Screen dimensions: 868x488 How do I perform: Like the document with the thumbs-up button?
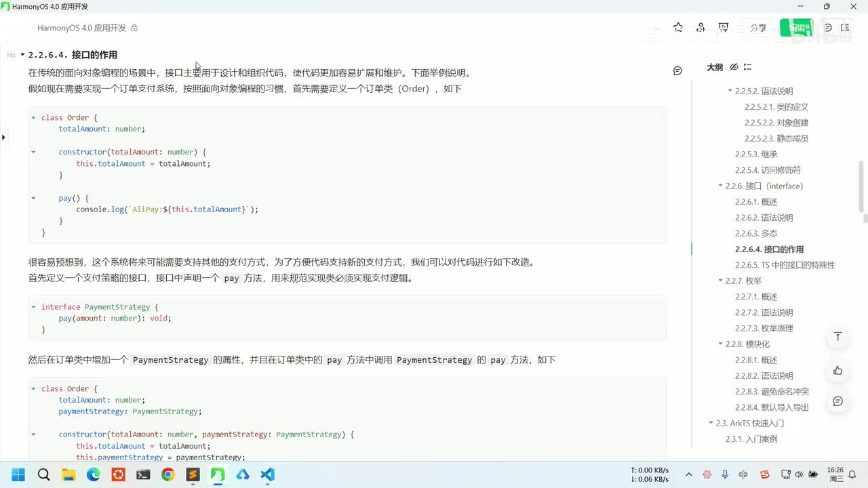pyautogui.click(x=838, y=370)
